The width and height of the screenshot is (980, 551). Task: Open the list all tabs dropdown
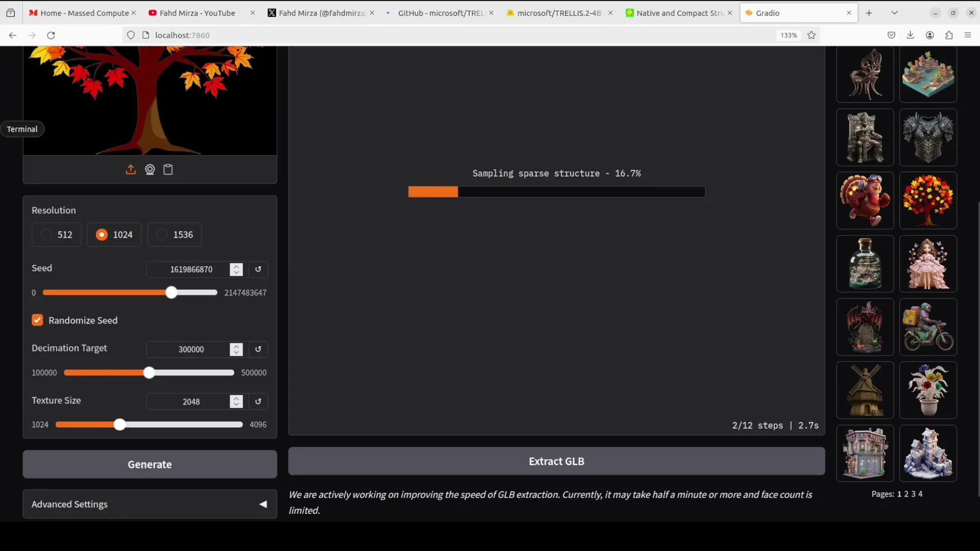(x=894, y=13)
